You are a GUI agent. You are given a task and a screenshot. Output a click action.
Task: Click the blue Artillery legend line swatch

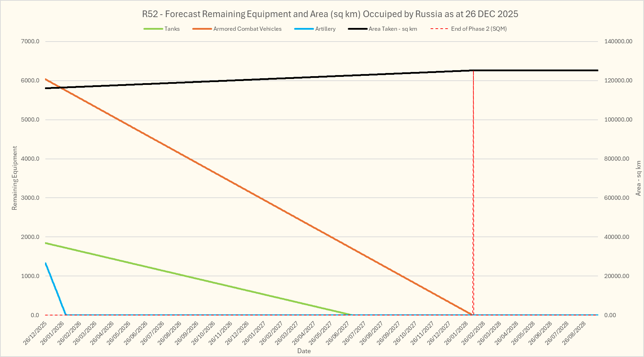[x=304, y=29]
